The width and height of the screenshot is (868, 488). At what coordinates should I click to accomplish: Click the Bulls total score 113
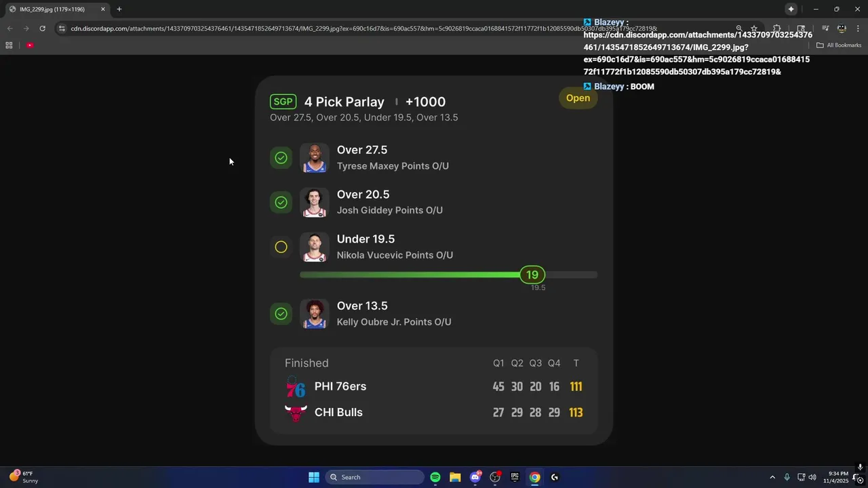point(576,412)
